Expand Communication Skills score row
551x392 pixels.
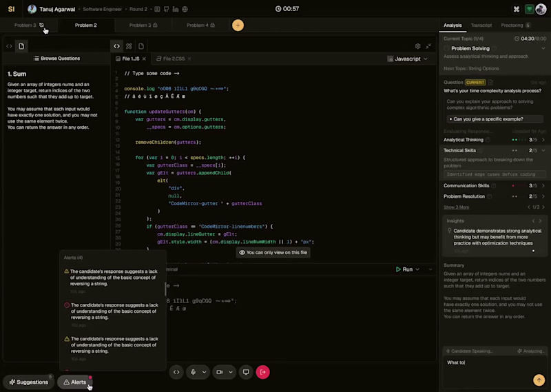[x=543, y=185]
